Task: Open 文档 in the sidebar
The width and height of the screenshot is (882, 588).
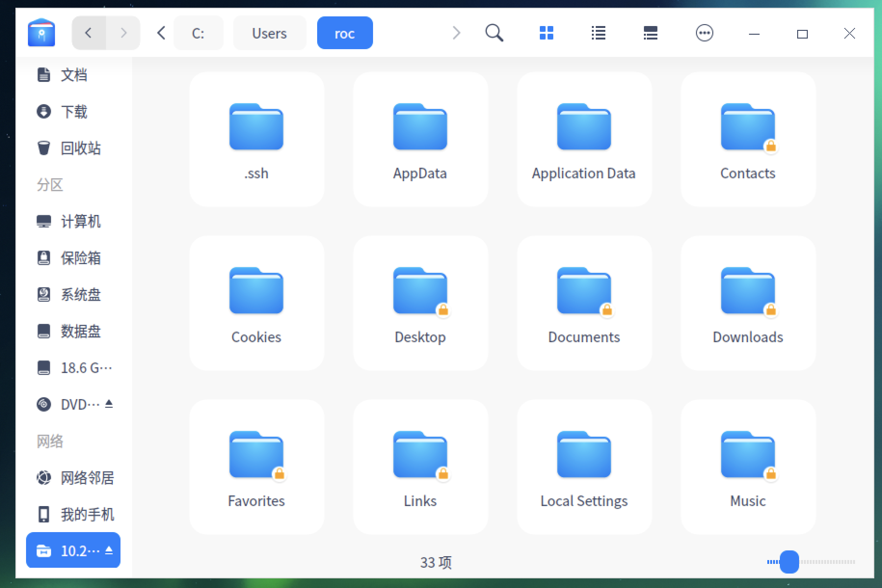Action: pos(73,75)
